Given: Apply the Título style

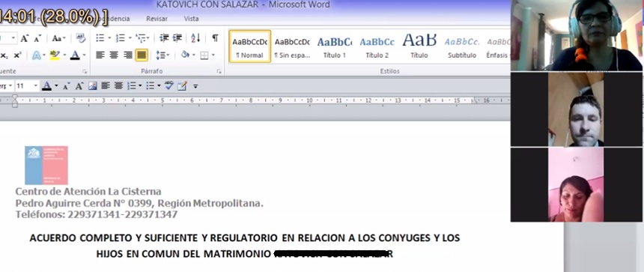Looking at the screenshot, I should (x=419, y=46).
